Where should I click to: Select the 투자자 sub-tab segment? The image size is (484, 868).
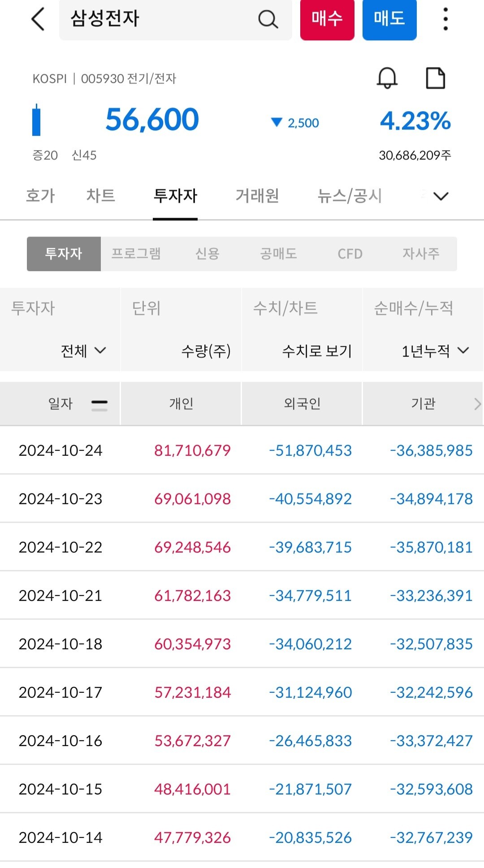click(x=64, y=254)
